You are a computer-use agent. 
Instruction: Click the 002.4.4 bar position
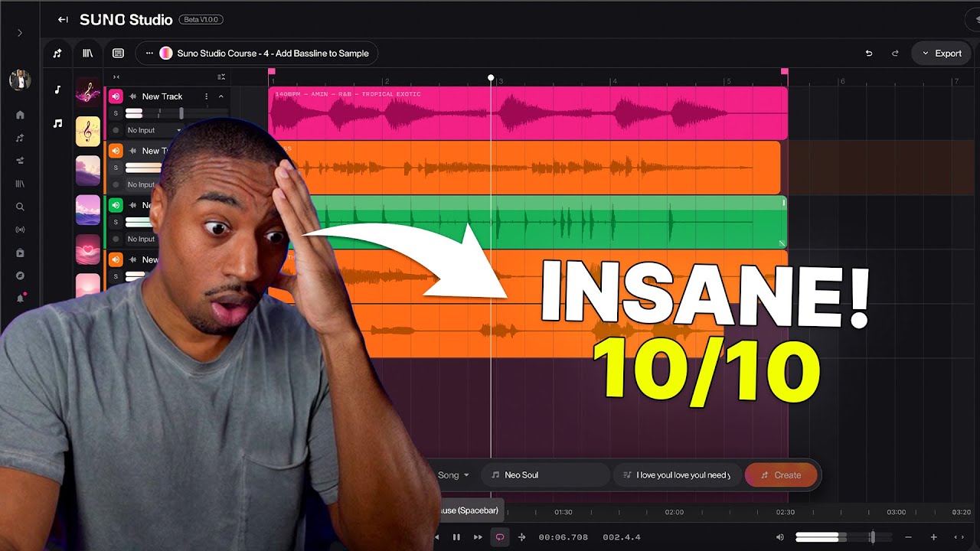(622, 537)
